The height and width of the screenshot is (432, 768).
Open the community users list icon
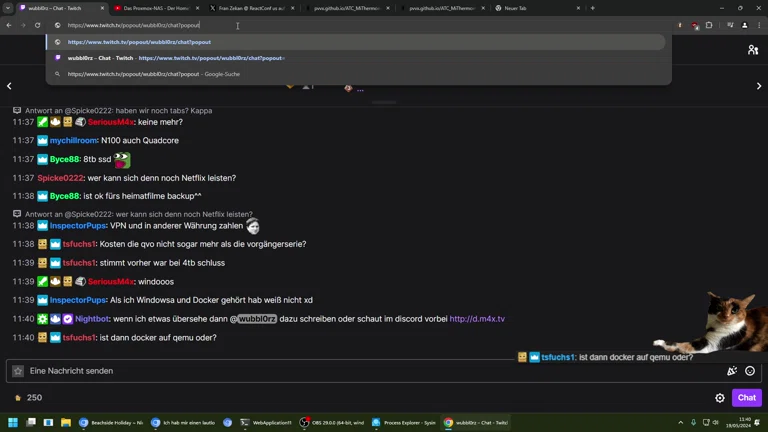pos(753,49)
